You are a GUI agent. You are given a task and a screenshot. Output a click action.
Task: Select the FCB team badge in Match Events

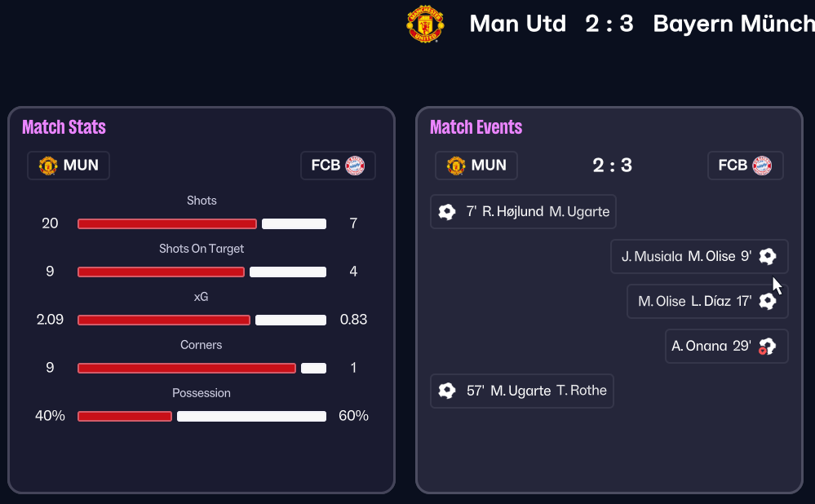[x=745, y=166]
